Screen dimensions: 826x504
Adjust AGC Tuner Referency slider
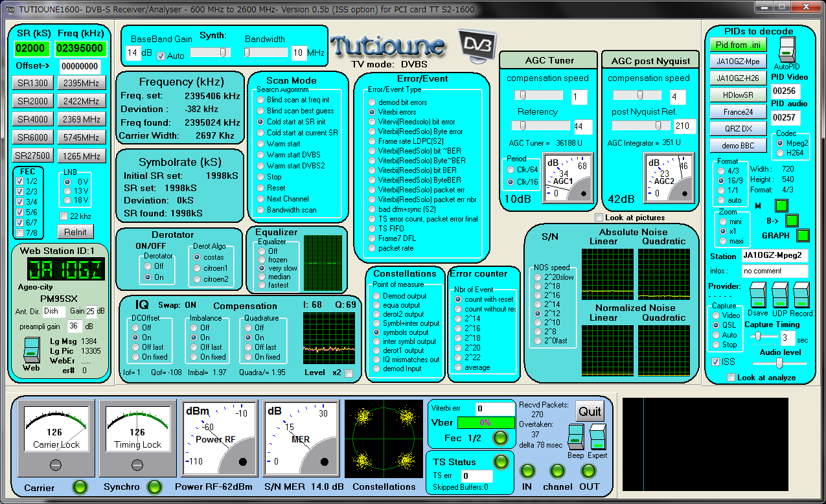point(541,126)
